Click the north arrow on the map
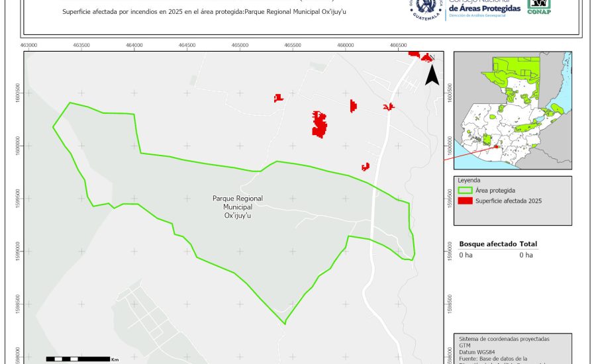The width and height of the screenshot is (596, 364). click(432, 75)
